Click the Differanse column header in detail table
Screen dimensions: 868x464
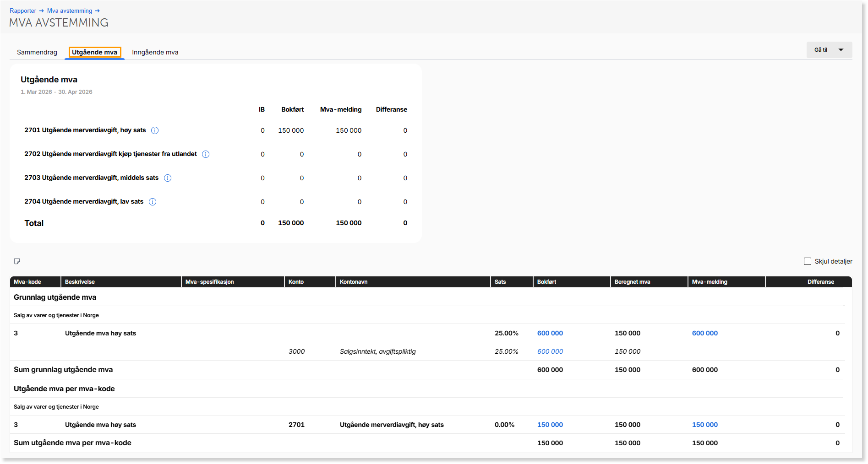tap(809, 282)
